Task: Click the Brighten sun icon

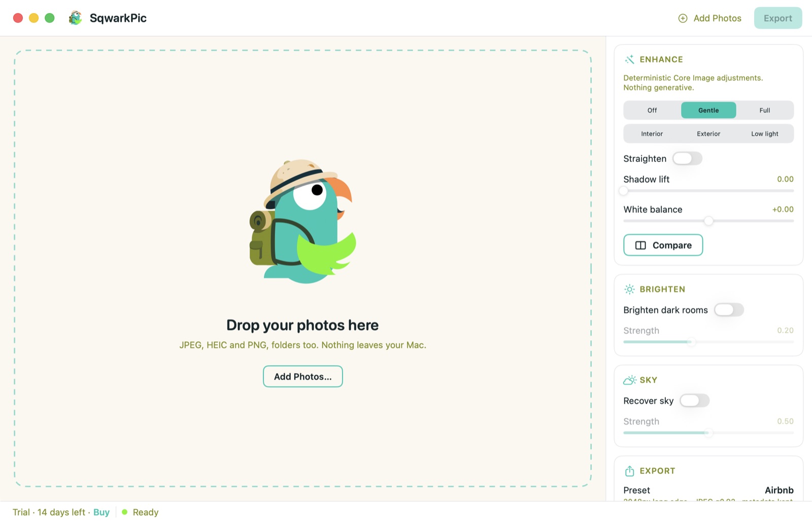Action: coord(629,289)
